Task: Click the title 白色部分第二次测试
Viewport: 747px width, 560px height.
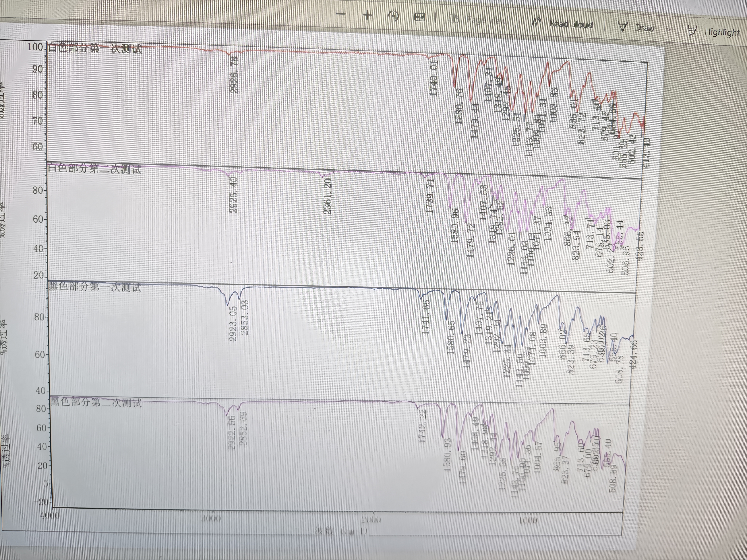Action: 94,168
